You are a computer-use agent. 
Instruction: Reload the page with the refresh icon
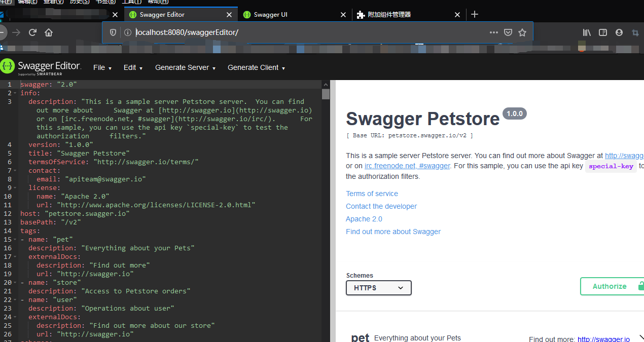click(32, 32)
